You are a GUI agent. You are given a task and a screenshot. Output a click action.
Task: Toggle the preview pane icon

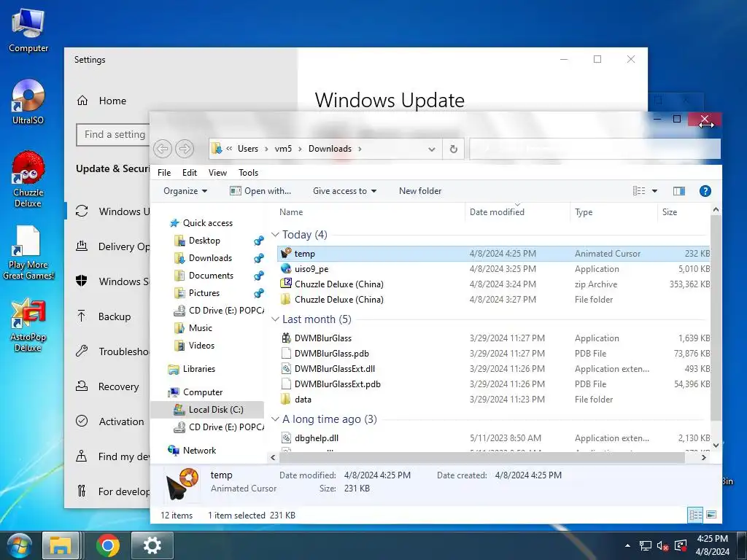tap(679, 191)
